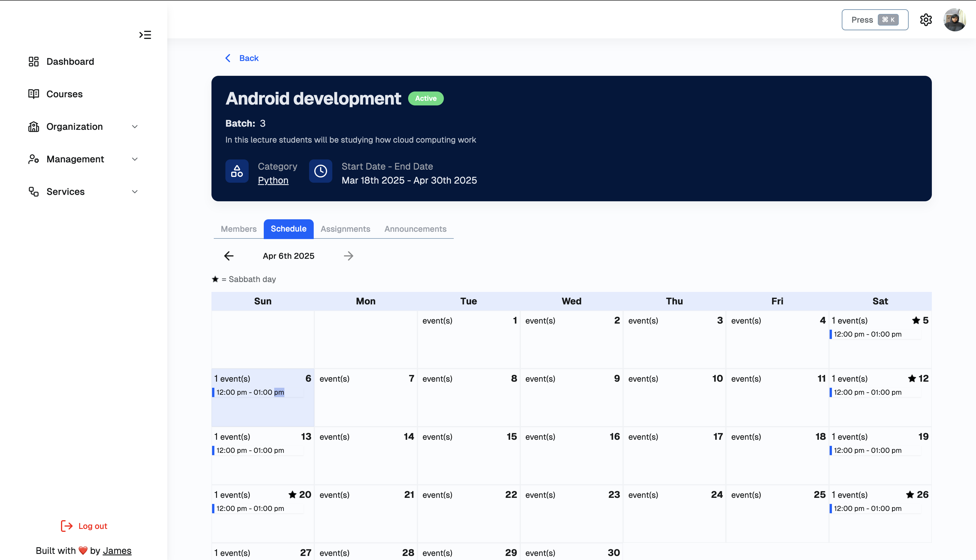Click the Log out link

click(93, 526)
